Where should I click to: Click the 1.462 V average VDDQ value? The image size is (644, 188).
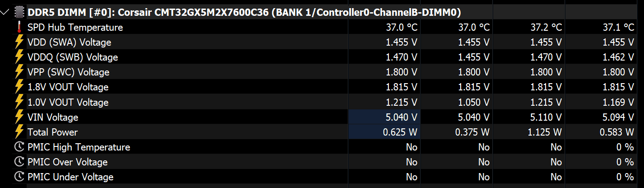pyautogui.click(x=618, y=57)
